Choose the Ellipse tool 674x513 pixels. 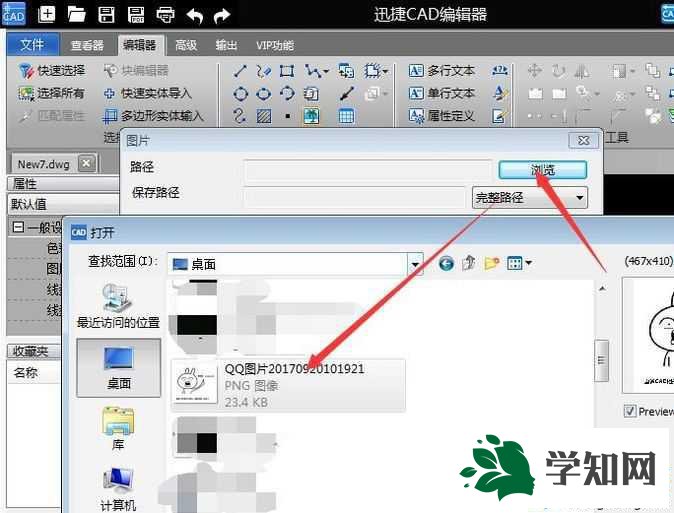pos(263,94)
